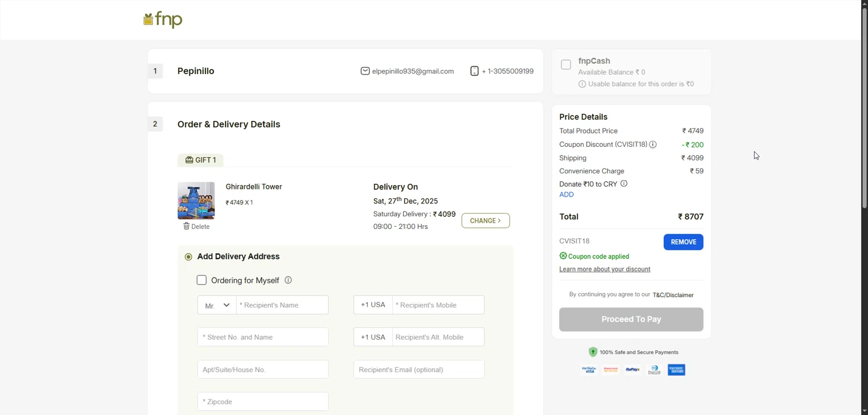Click the Zipcode input field
Image resolution: width=868 pixels, height=415 pixels.
coord(263,402)
